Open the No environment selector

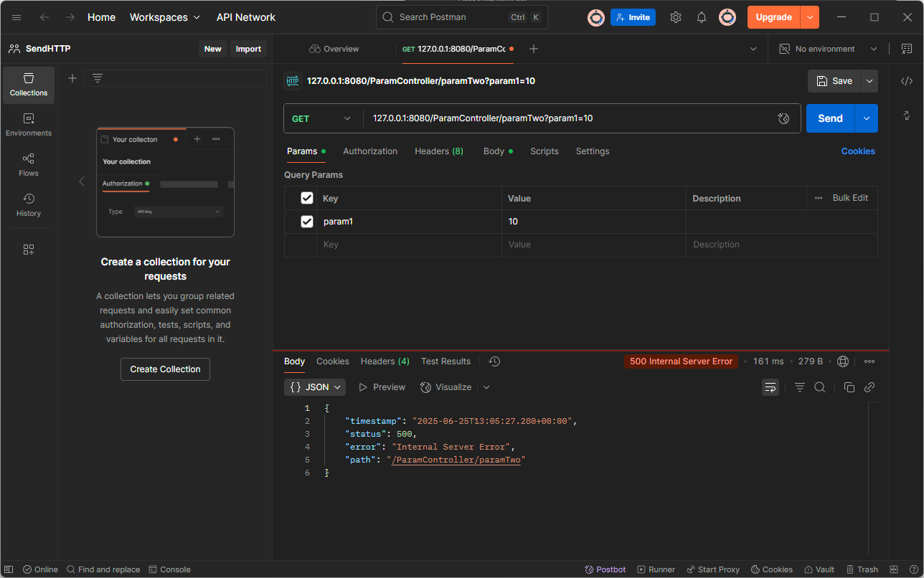click(828, 49)
